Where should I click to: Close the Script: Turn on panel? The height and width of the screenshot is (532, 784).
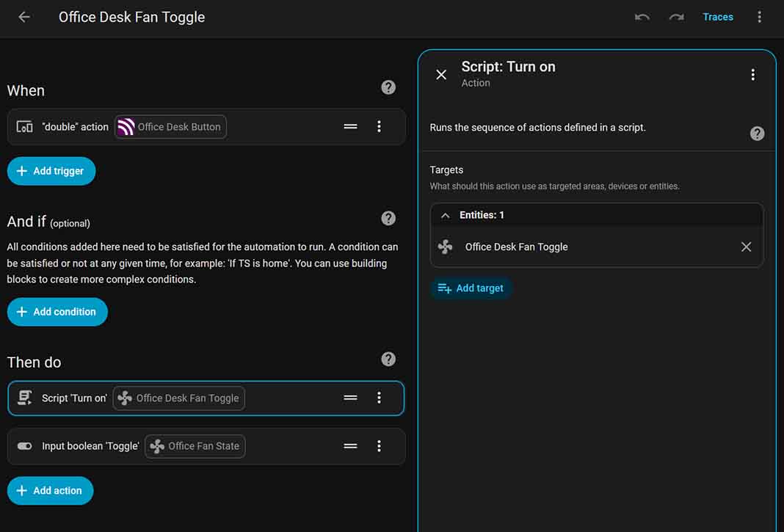(x=441, y=74)
